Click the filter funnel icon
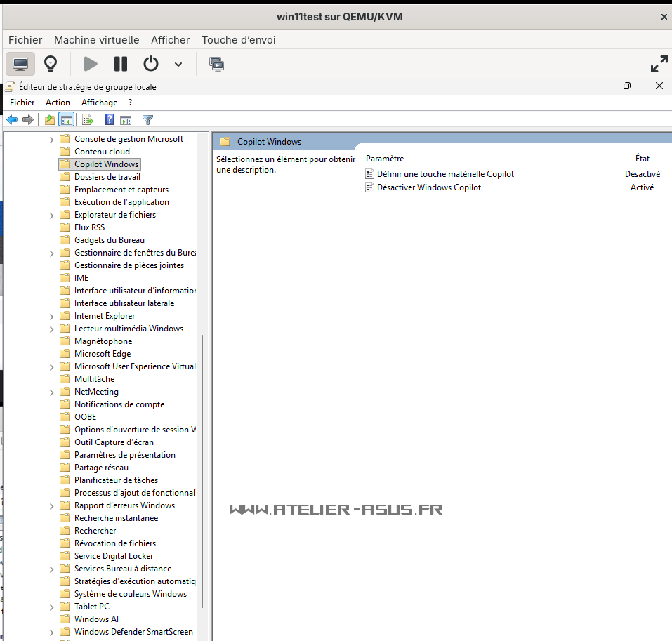The width and height of the screenshot is (672, 641). [x=147, y=120]
